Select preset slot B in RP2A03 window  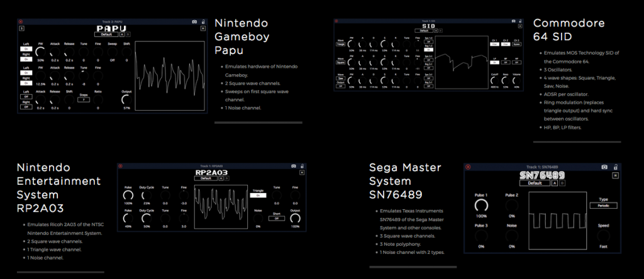tap(226, 178)
